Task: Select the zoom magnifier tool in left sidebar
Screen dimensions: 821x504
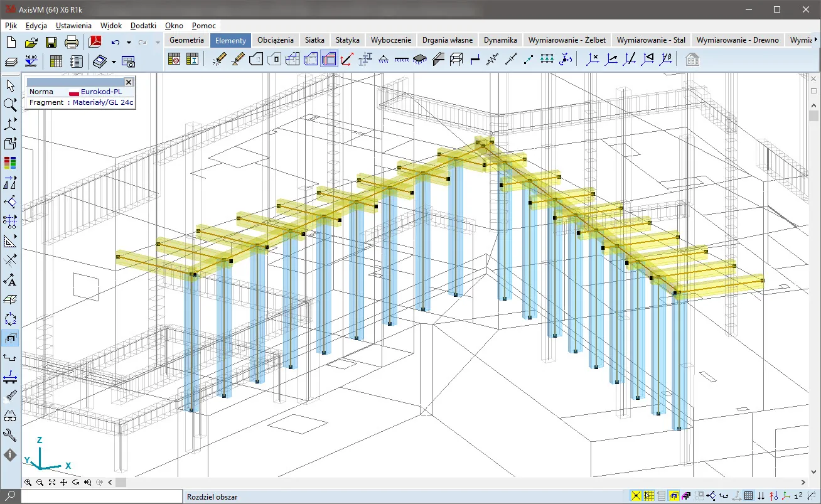Action: (x=10, y=105)
